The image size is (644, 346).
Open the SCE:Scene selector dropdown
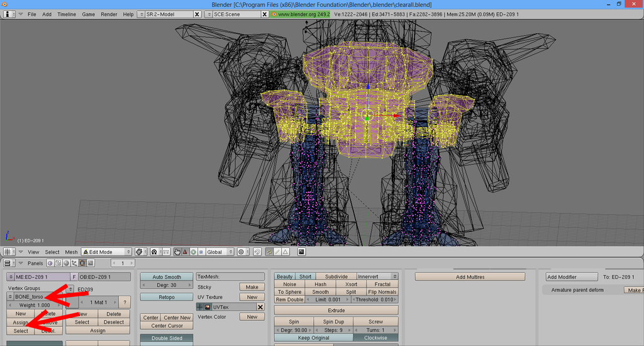209,14
